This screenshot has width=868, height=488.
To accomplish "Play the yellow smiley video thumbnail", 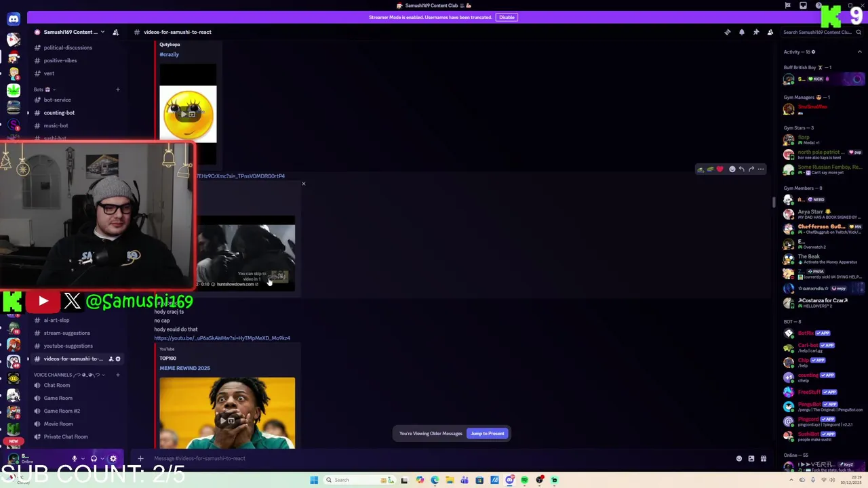I will pyautogui.click(x=188, y=114).
